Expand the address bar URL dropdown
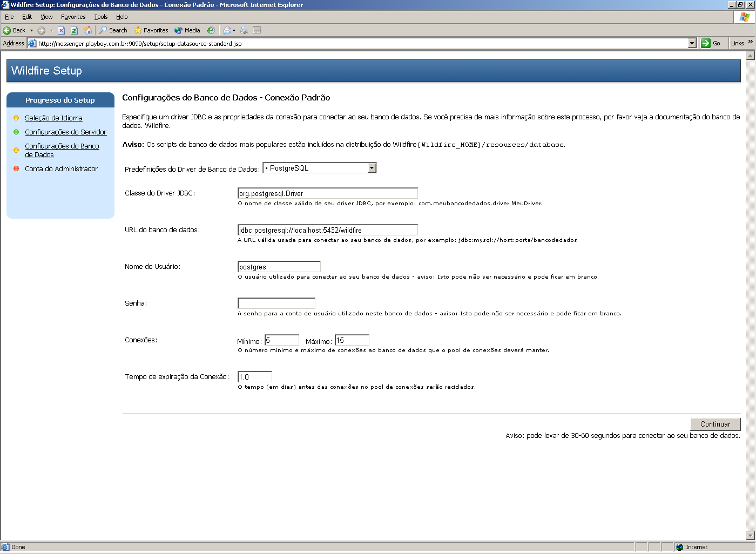This screenshot has width=756, height=554. coord(692,43)
